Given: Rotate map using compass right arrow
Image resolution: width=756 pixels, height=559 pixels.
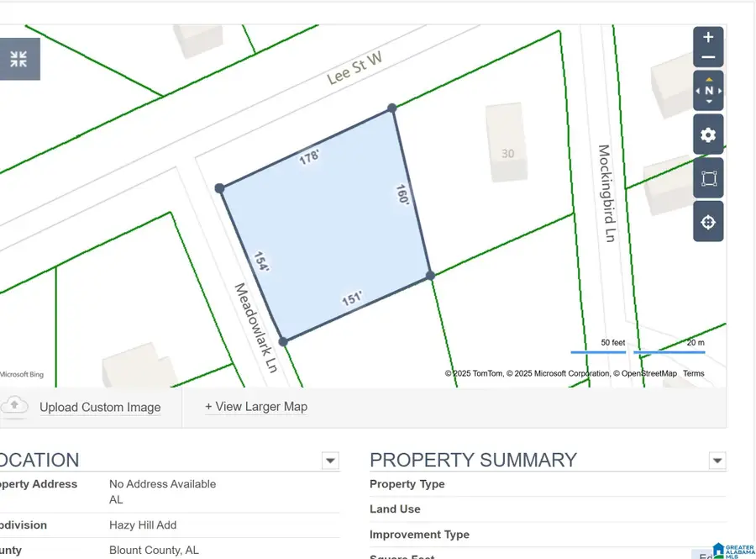Looking at the screenshot, I should [719, 91].
